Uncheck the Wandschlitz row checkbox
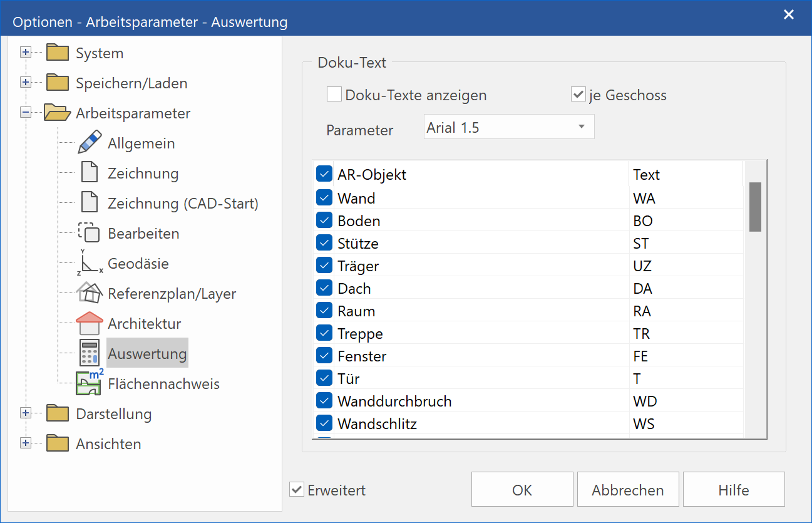812x523 pixels. [324, 423]
